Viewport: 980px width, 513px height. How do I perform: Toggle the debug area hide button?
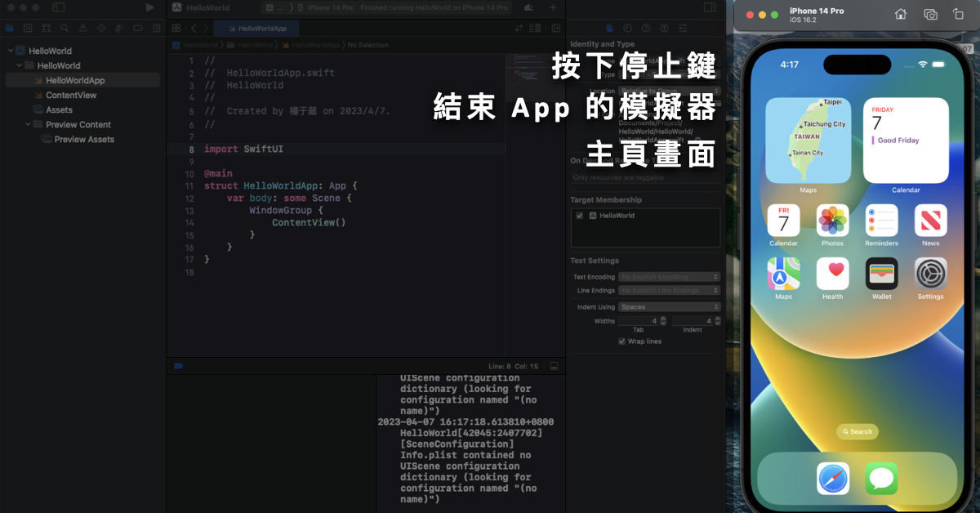(555, 366)
